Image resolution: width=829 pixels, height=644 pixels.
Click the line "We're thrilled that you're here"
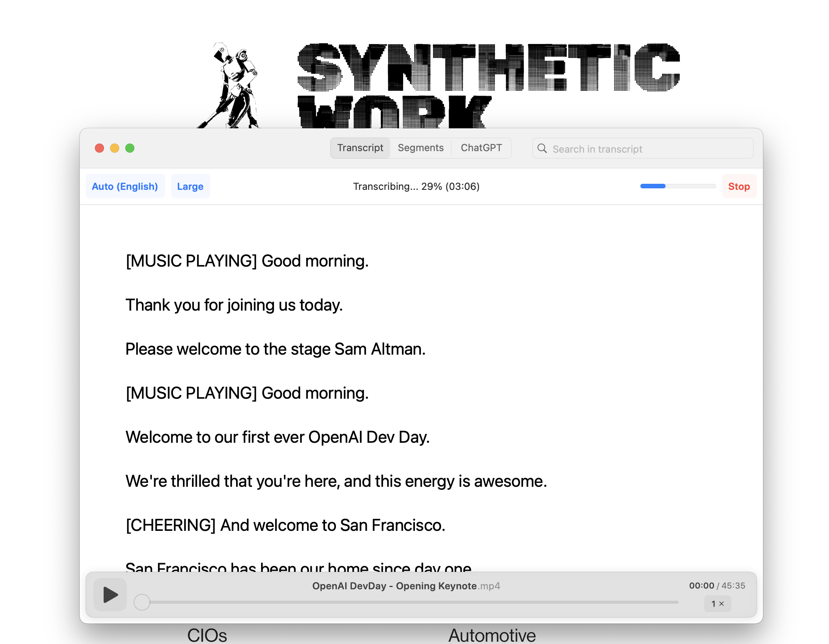pos(336,481)
